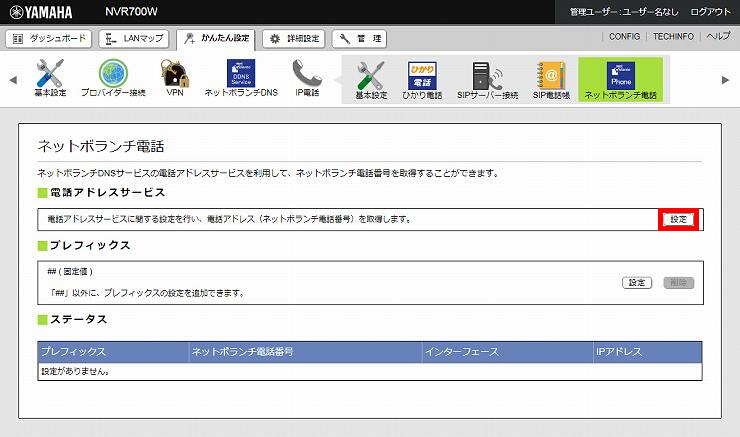Image resolution: width=740 pixels, height=437 pixels.
Task: Click 設定 button in the プレフィックス section
Action: 637,283
